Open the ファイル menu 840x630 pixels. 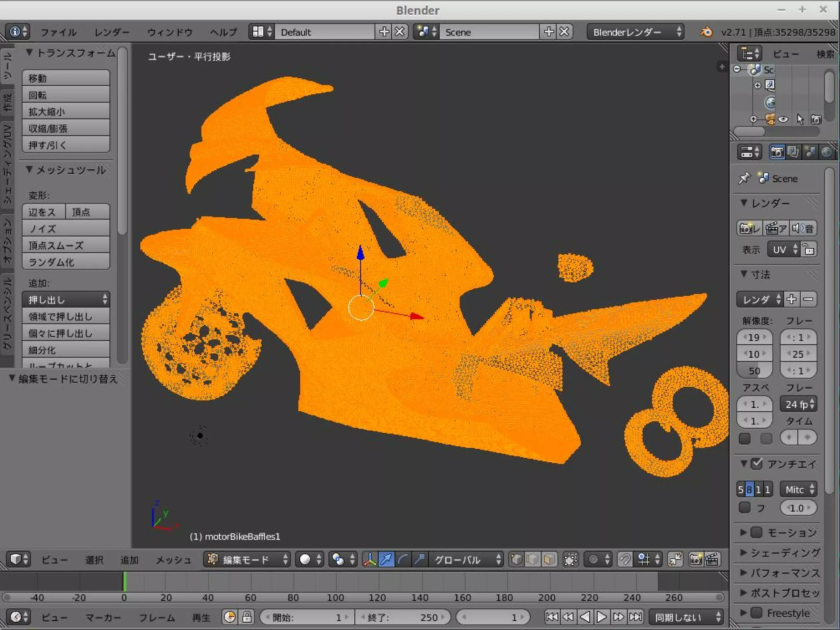[x=59, y=32]
